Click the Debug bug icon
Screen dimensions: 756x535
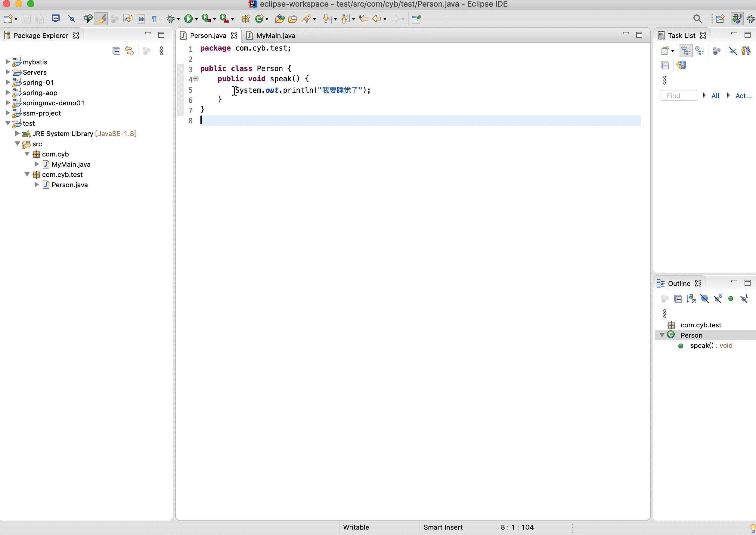171,19
